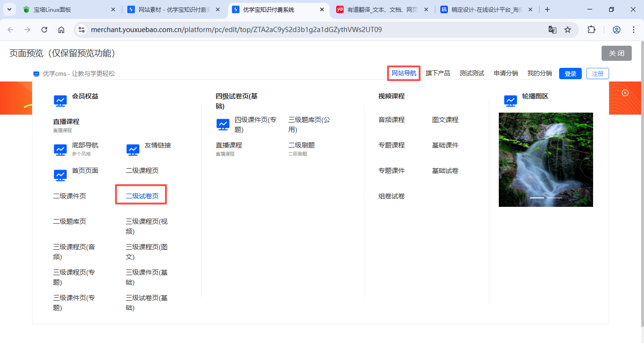644x343 pixels.
Task: Bookmark this page with the star icon
Action: tap(568, 30)
